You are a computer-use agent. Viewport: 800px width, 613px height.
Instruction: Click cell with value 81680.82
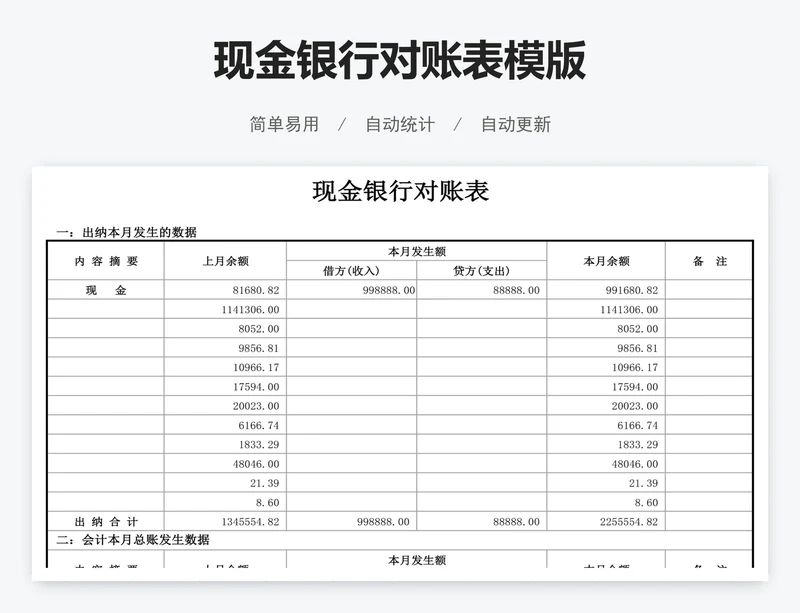point(226,290)
